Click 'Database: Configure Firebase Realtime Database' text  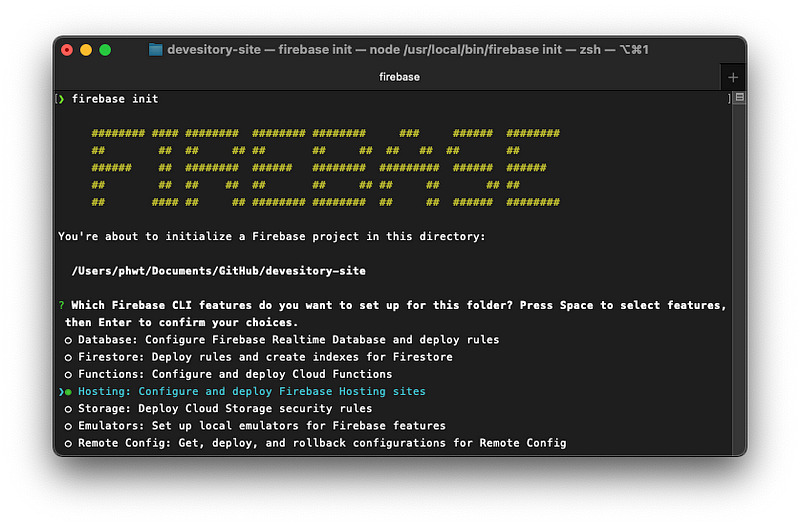(x=288, y=340)
